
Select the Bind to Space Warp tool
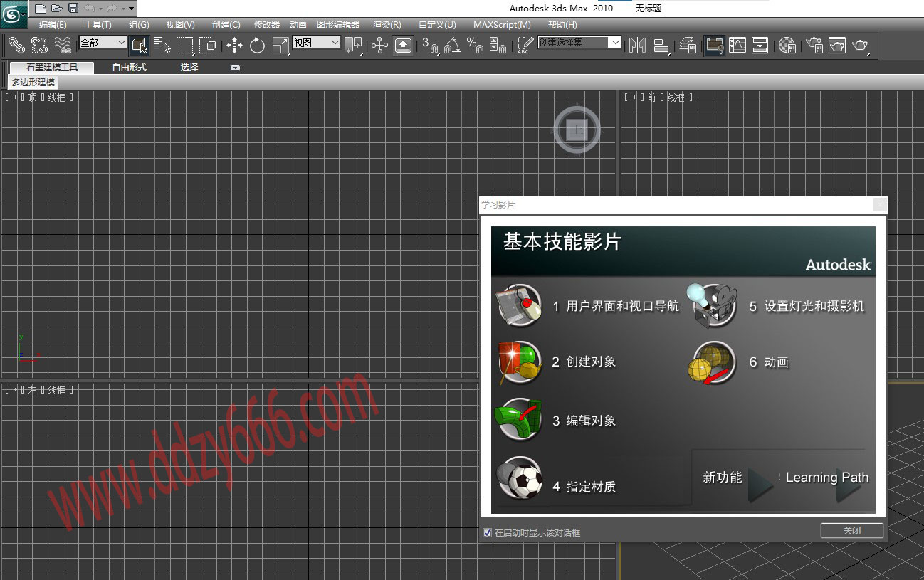coord(63,46)
